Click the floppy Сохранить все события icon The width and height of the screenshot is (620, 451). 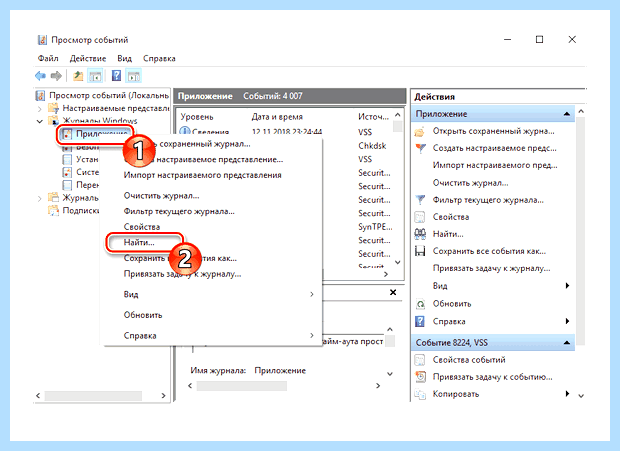point(420,251)
